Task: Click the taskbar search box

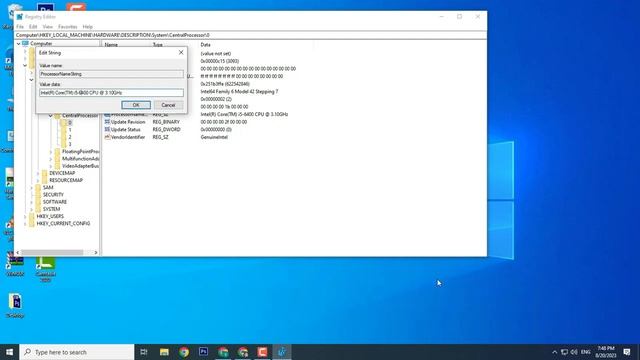Action: [77, 352]
